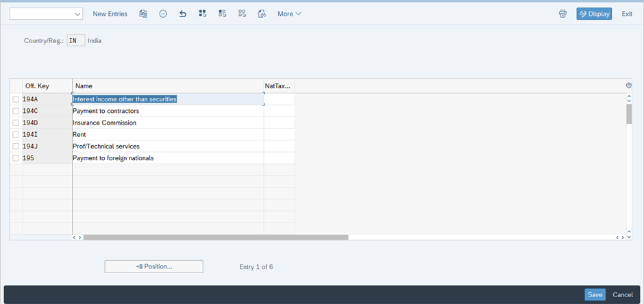Screen dimensions: 644x304
Task: Click the vertical scrollbar thumb of the table
Action: point(629,114)
